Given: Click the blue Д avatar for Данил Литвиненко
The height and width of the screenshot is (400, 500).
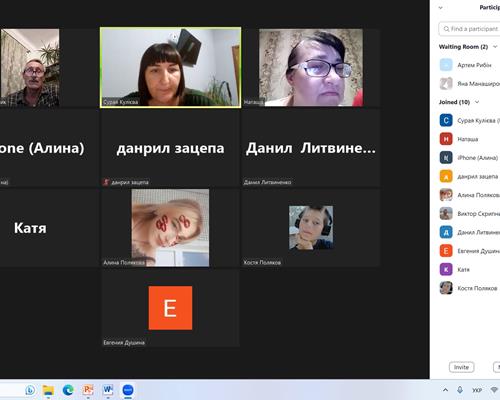Looking at the screenshot, I should point(446,232).
